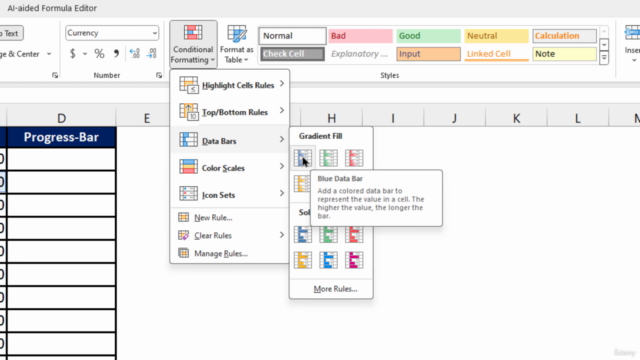Open accounting format dropdown arrow
The image size is (640, 360).
click(x=85, y=53)
